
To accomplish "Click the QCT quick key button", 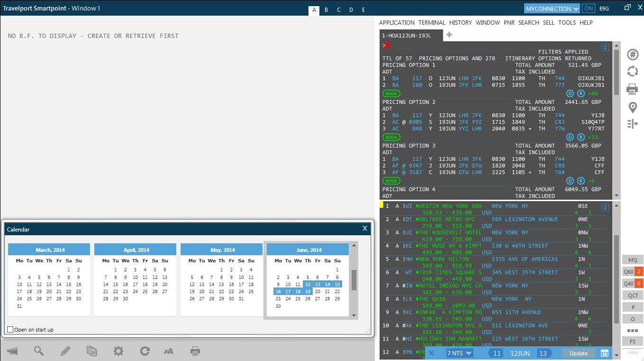I will click(633, 296).
